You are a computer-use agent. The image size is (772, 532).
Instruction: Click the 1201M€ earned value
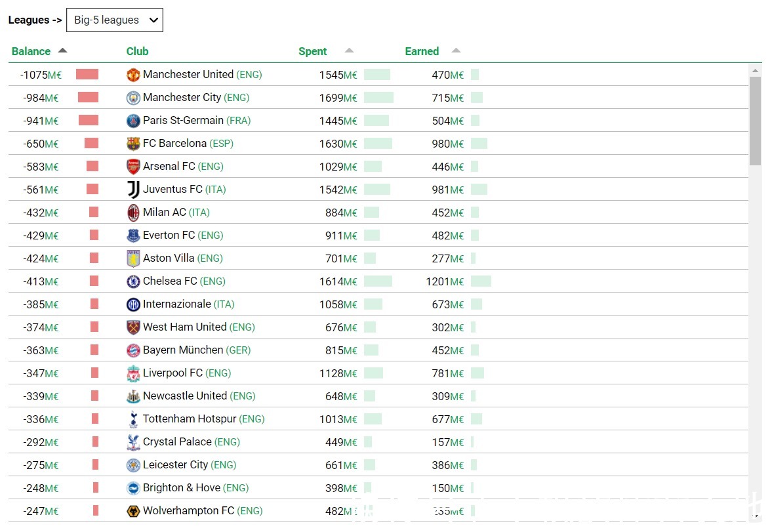tap(445, 282)
